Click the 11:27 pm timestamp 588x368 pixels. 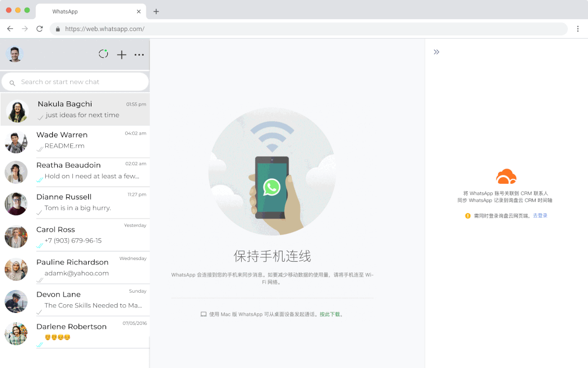[x=137, y=195]
